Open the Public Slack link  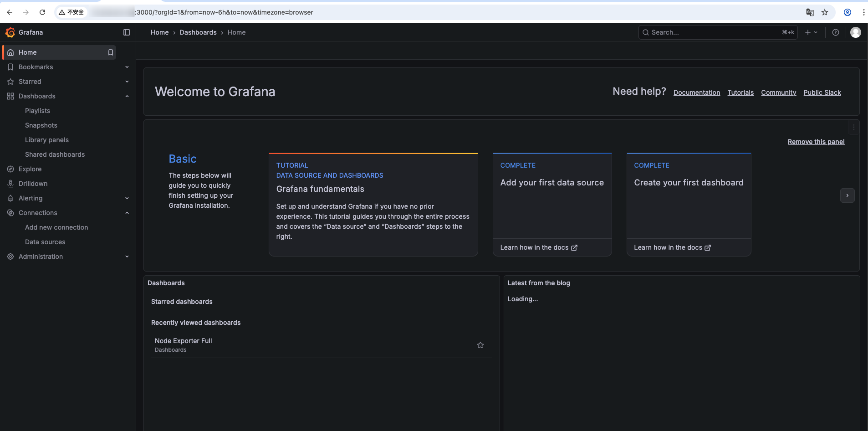pos(822,92)
